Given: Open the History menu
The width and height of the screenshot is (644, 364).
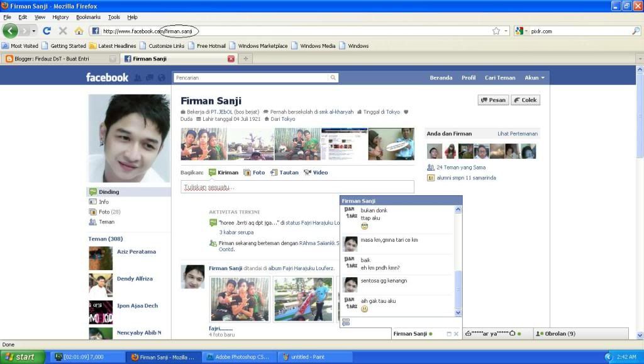Looking at the screenshot, I should pos(60,17).
